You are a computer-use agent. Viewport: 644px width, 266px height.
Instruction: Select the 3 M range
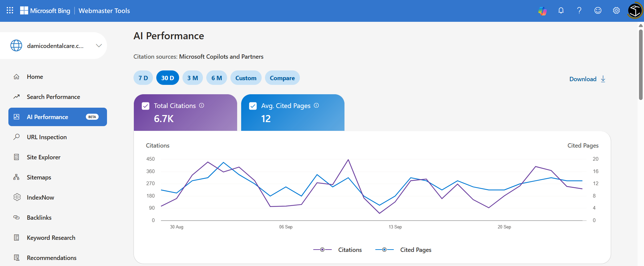tap(193, 78)
